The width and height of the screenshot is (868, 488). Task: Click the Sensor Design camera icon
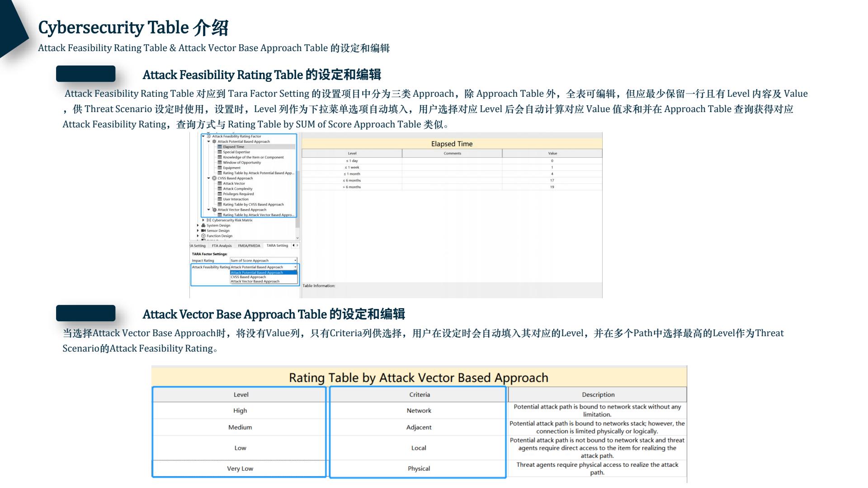(x=204, y=230)
